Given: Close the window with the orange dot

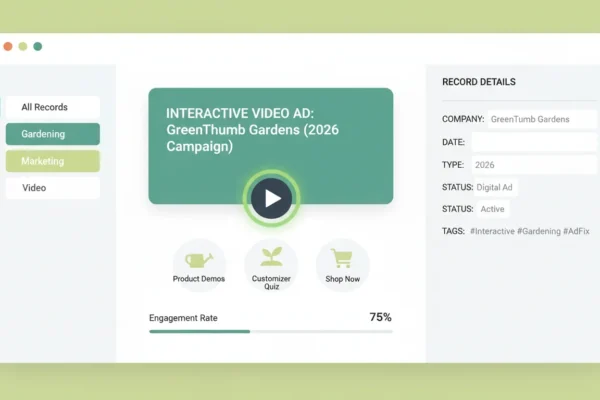Looking at the screenshot, I should [8, 46].
